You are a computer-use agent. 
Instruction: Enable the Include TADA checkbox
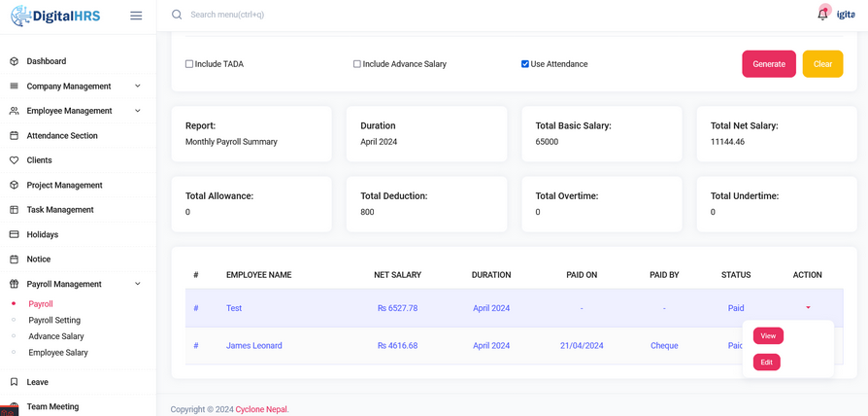[189, 64]
